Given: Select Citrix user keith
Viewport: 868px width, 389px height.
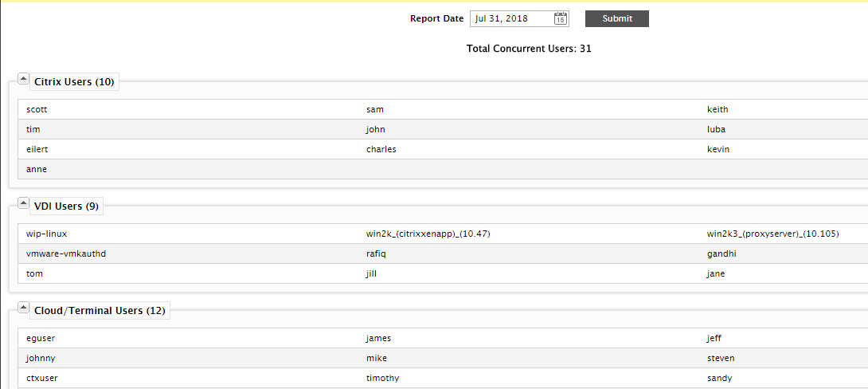Looking at the screenshot, I should point(717,110).
